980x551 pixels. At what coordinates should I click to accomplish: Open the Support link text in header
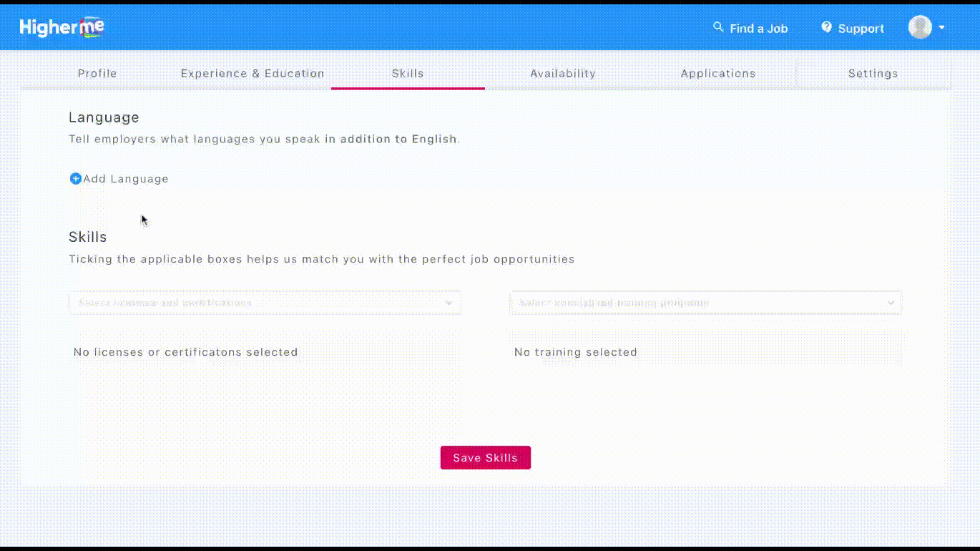coord(861,29)
